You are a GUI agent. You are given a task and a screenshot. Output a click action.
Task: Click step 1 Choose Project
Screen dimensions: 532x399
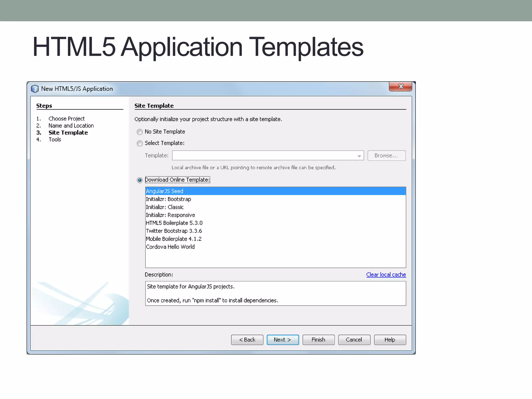(66, 119)
